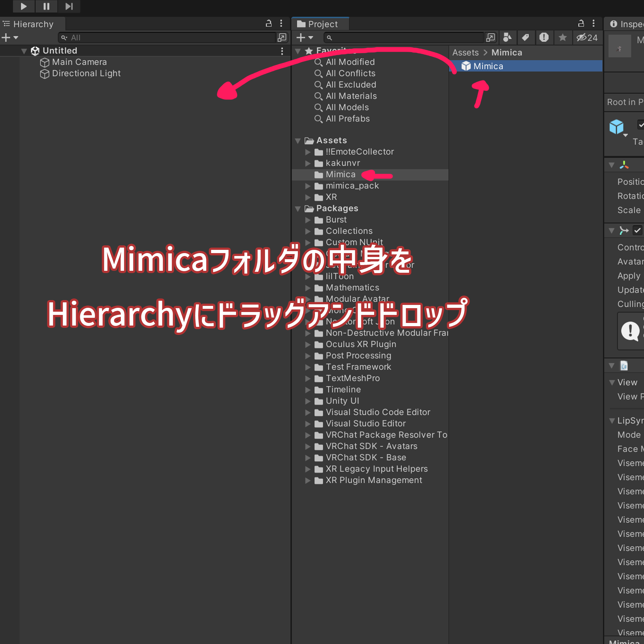Switch to the Project tab

320,24
